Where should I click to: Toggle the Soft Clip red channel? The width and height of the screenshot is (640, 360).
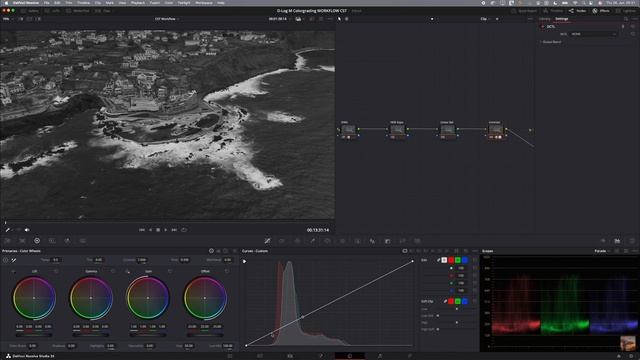tap(451, 301)
